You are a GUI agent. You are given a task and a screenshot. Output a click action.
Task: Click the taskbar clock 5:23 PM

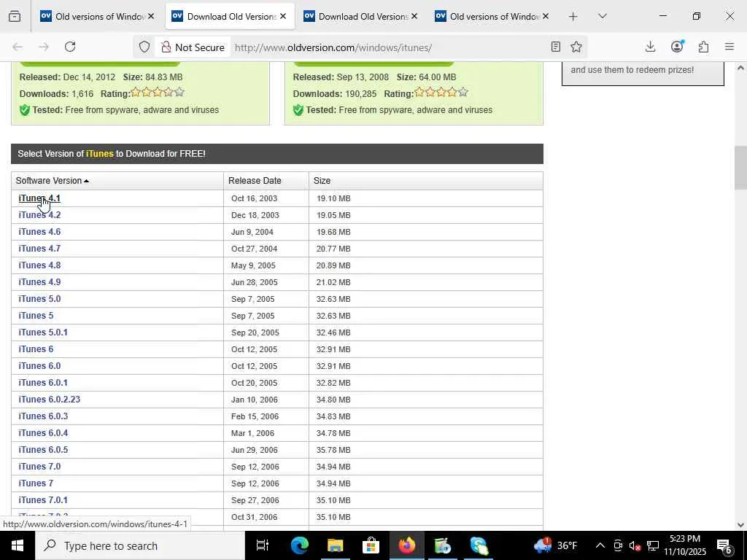pyautogui.click(x=685, y=545)
